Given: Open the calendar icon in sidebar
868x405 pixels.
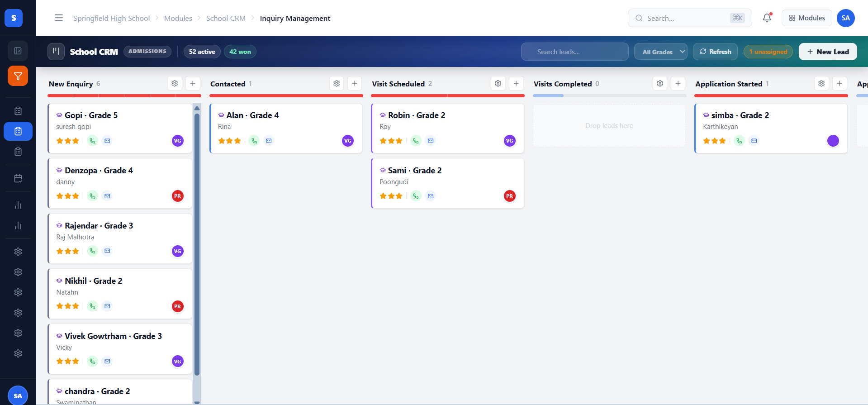Looking at the screenshot, I should click(18, 178).
